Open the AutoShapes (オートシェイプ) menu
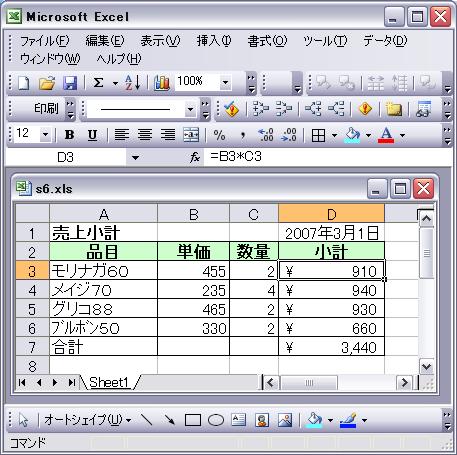This screenshot has height=455, width=457. (88, 420)
